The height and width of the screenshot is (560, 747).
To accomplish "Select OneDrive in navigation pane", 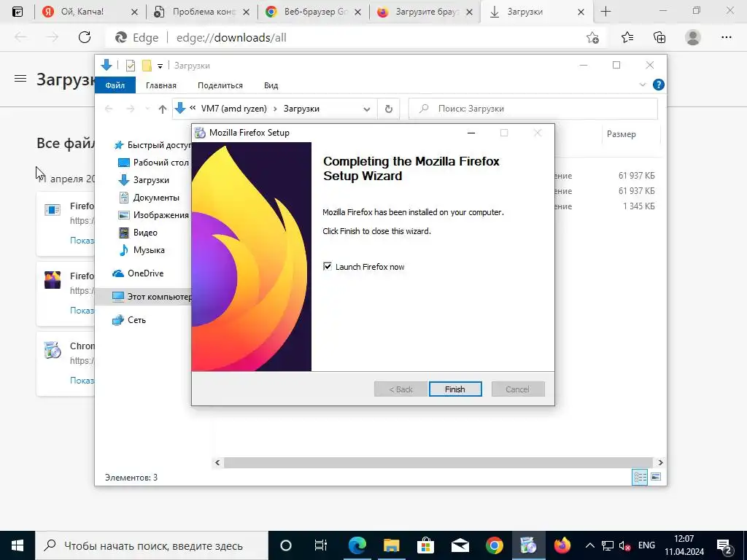I will click(138, 273).
